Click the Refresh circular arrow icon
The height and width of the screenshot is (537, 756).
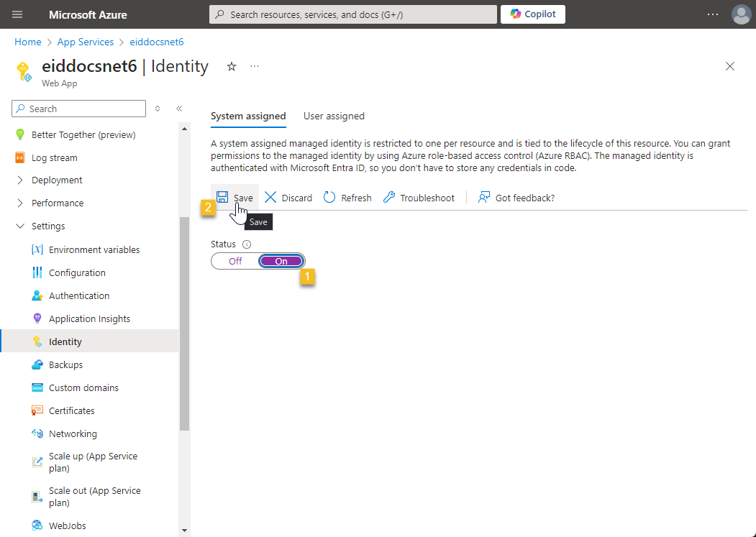329,197
